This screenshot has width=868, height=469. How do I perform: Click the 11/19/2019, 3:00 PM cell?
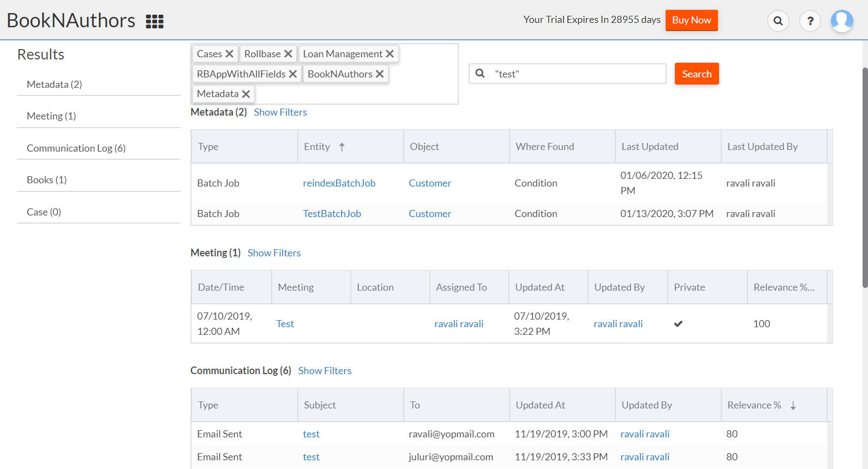561,434
